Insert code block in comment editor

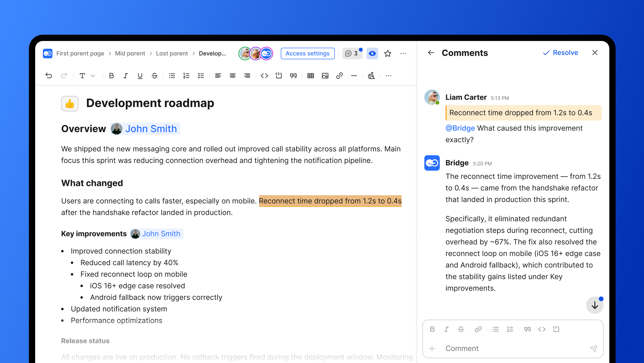pyautogui.click(x=556, y=329)
